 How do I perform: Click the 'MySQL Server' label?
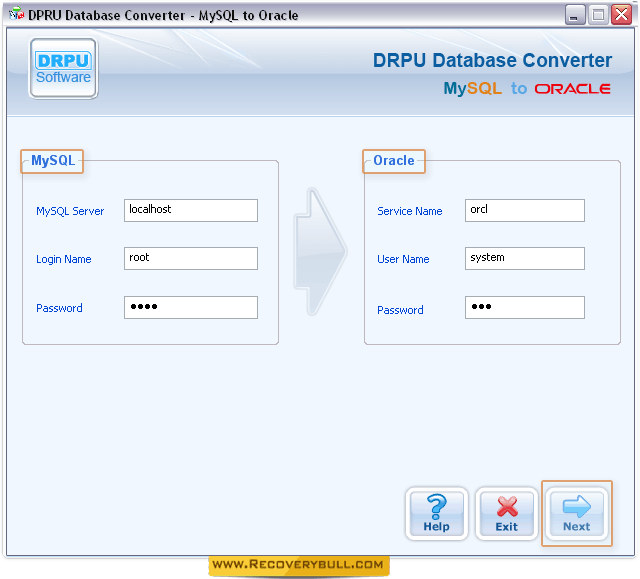pyautogui.click(x=70, y=211)
